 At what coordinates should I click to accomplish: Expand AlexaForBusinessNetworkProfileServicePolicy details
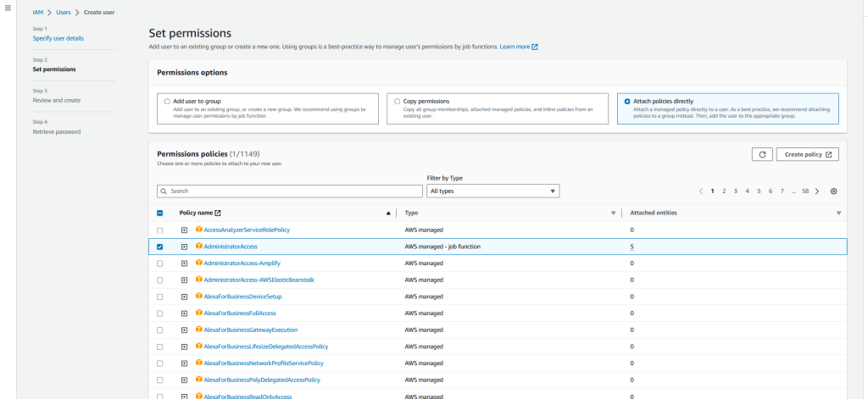[184, 363]
